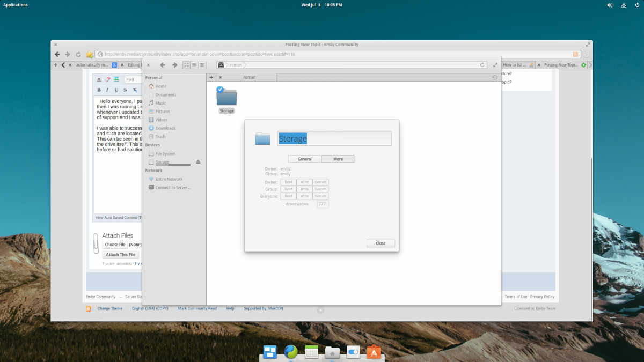Toggle Everyone Read permission
The image size is (644, 362).
click(x=288, y=196)
